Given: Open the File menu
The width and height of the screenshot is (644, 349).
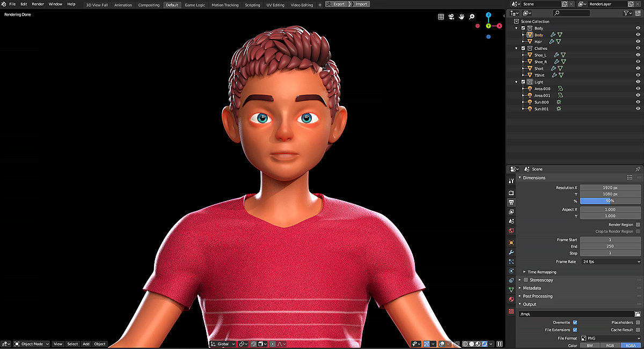Looking at the screenshot, I should [x=12, y=4].
